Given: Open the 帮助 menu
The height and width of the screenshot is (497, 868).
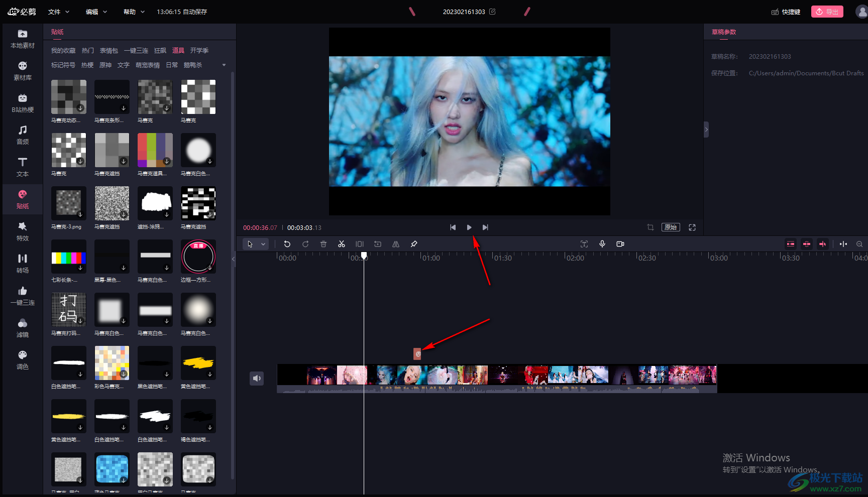Looking at the screenshot, I should 134,12.
